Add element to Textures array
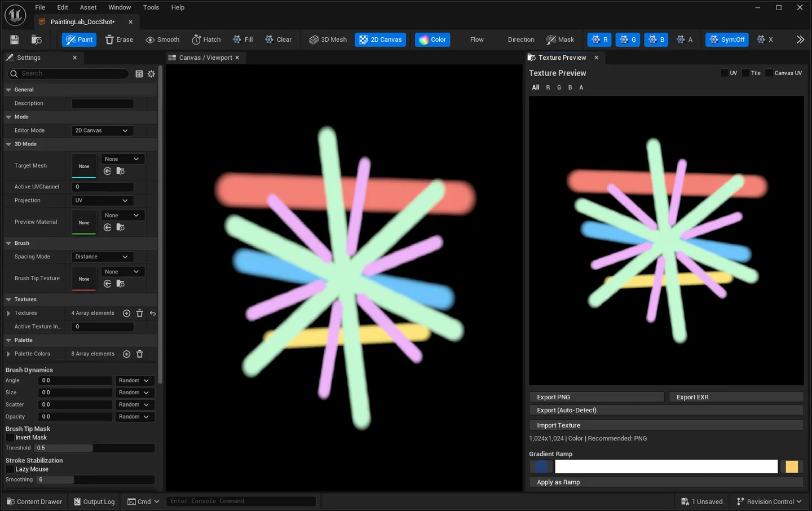 (126, 313)
